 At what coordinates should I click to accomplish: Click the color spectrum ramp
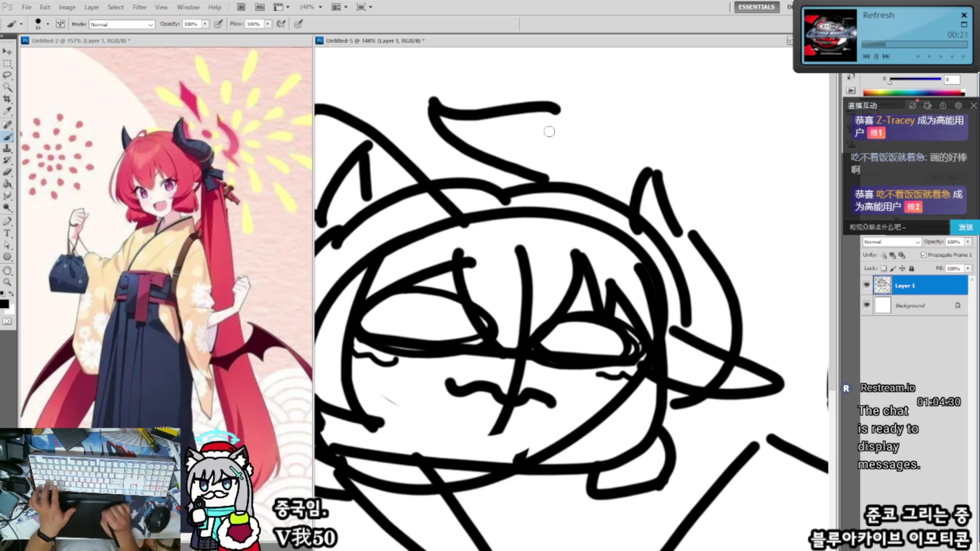(914, 92)
